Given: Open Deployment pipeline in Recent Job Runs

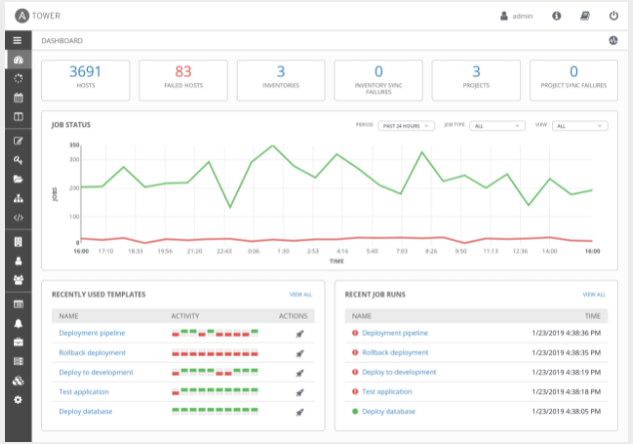Looking at the screenshot, I should click(x=395, y=333).
